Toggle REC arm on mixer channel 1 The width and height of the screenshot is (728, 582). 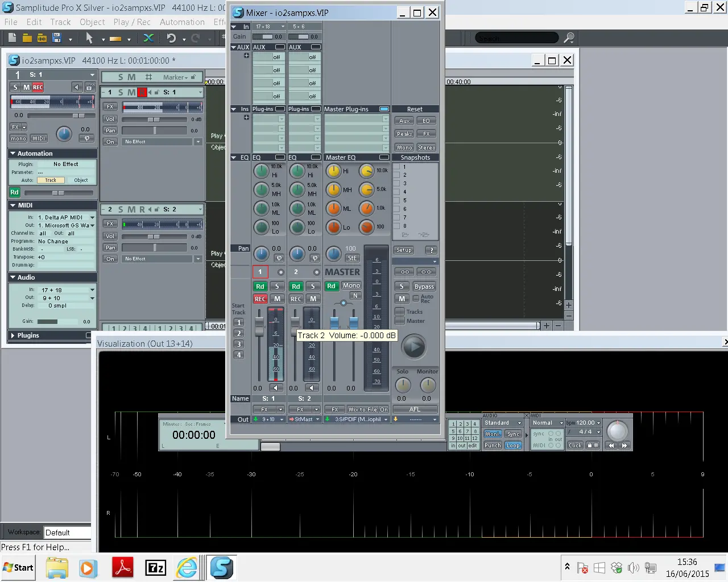(x=260, y=299)
